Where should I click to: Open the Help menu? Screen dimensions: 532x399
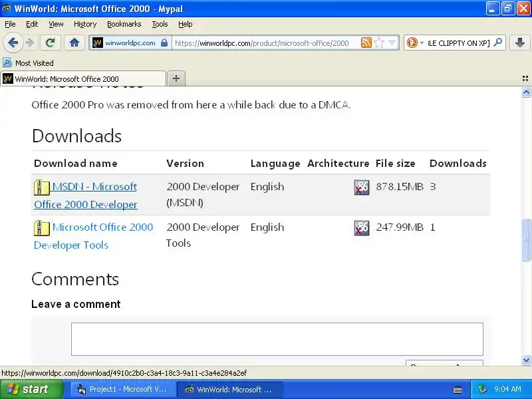pos(186,24)
